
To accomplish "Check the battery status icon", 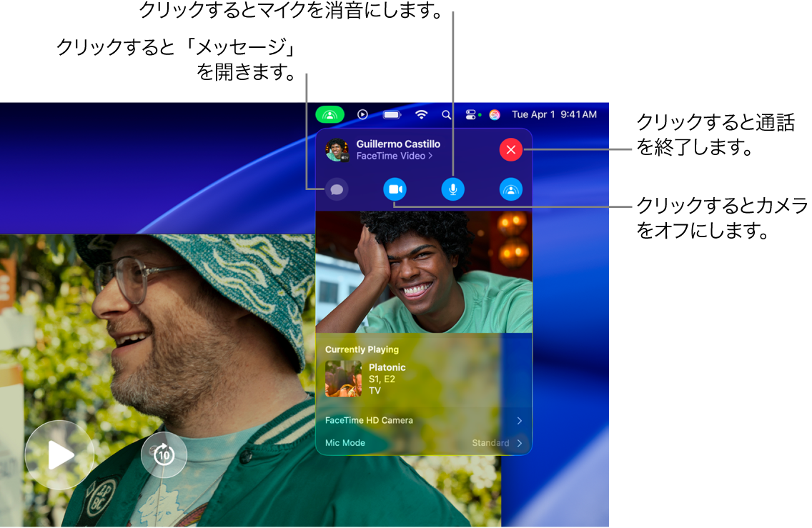I will point(392,114).
